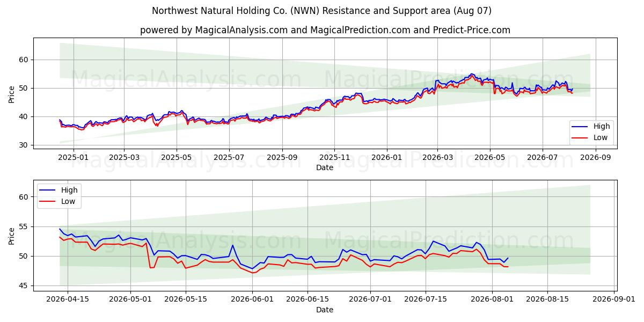Click the '45' price tick on the bottom chart
The height and width of the screenshot is (322, 644).
click(25, 286)
